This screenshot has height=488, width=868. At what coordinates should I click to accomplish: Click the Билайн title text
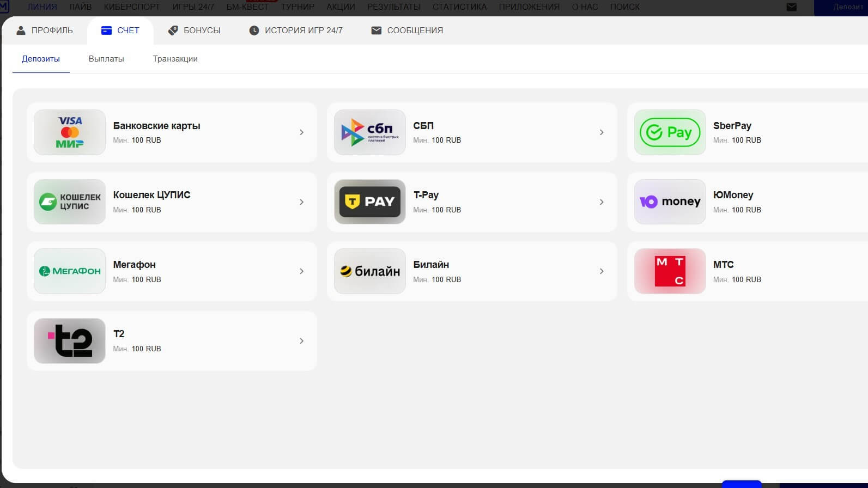[431, 265]
